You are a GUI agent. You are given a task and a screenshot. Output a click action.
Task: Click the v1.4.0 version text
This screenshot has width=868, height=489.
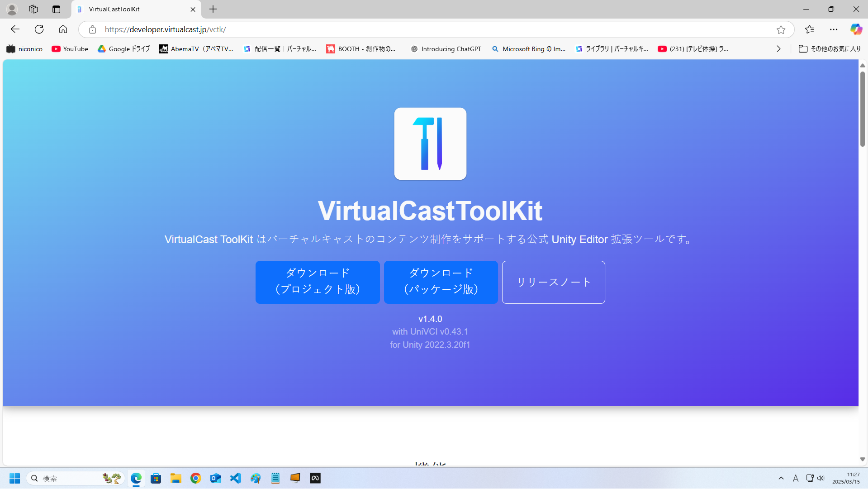[430, 319]
